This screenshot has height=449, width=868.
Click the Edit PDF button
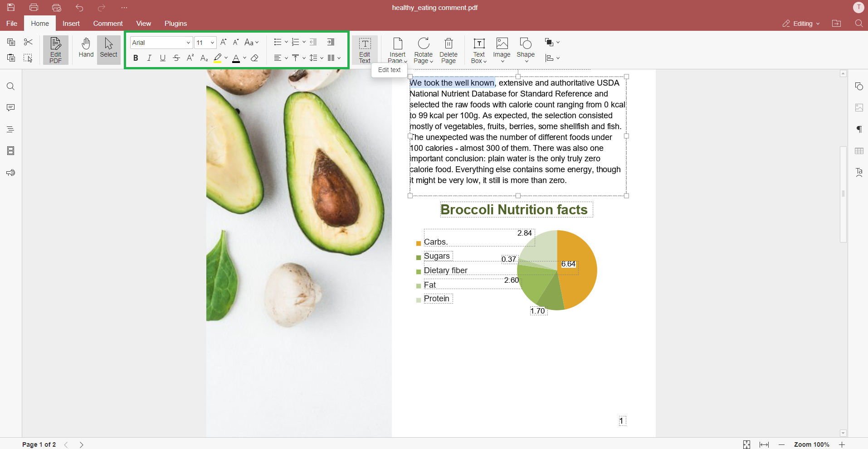(55, 49)
